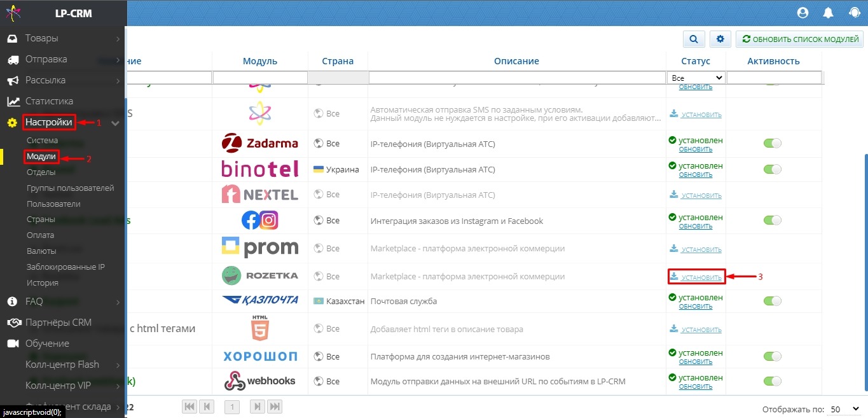The image size is (868, 418).
Task: Click the Описание column filter field
Action: click(x=516, y=78)
